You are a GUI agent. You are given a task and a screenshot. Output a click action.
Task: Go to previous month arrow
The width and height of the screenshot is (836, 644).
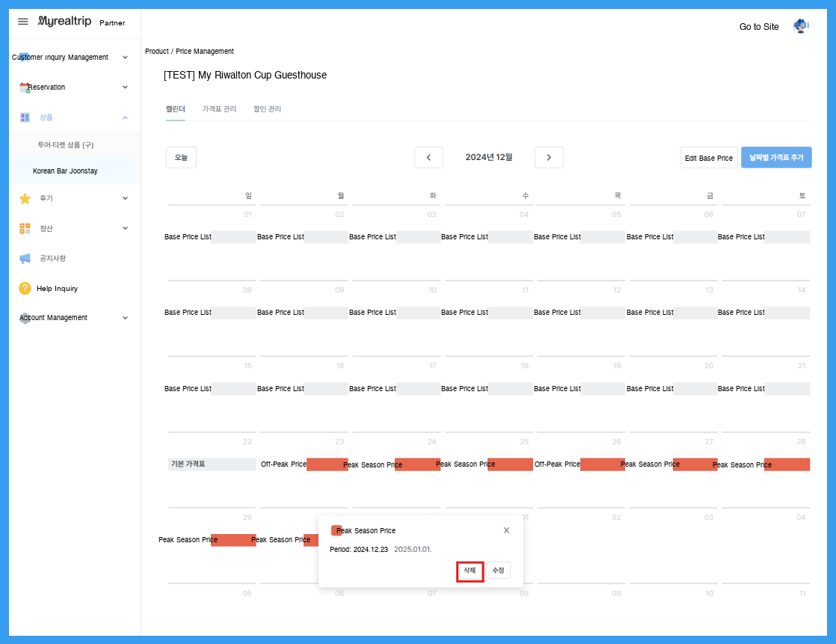428,157
